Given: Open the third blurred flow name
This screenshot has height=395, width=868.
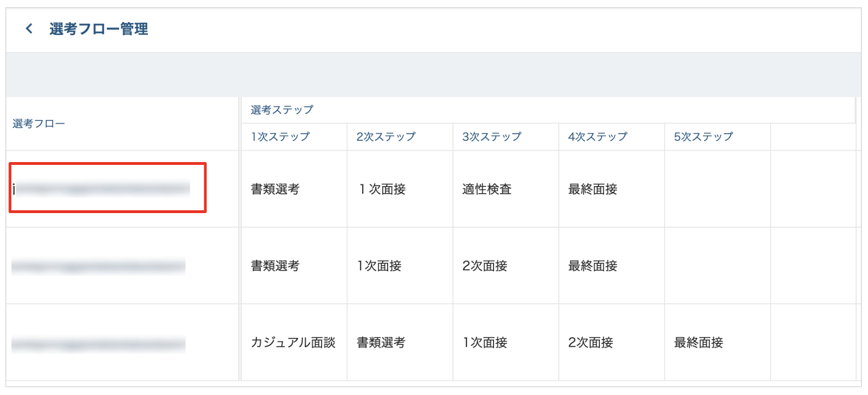Looking at the screenshot, I should click(98, 343).
